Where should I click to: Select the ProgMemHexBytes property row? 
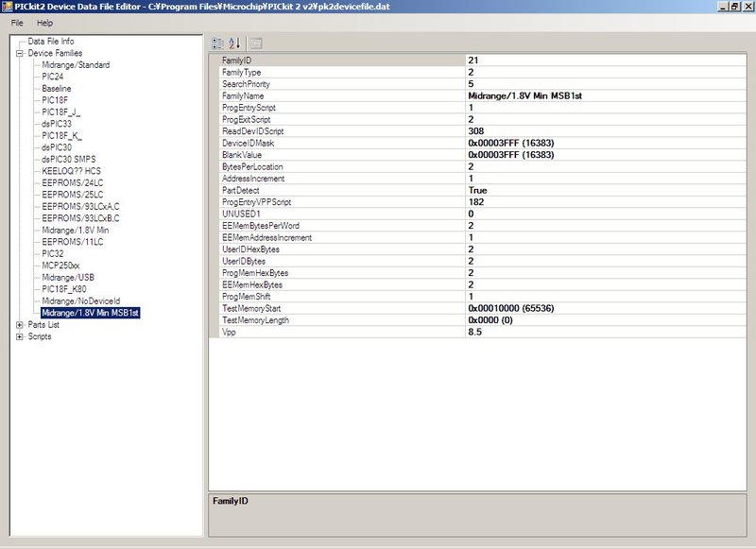click(483, 273)
